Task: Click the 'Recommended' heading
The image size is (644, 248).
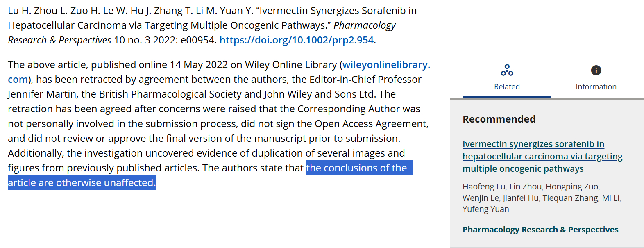Action: (x=499, y=119)
